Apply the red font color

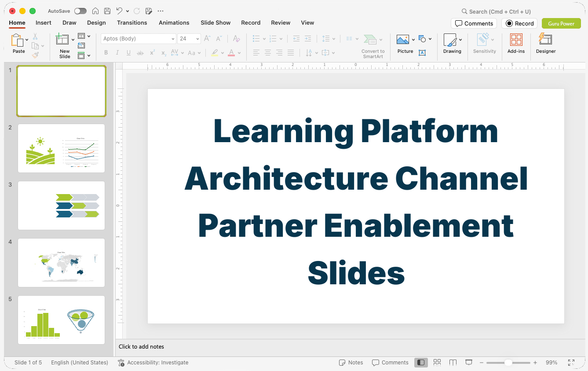click(x=231, y=53)
